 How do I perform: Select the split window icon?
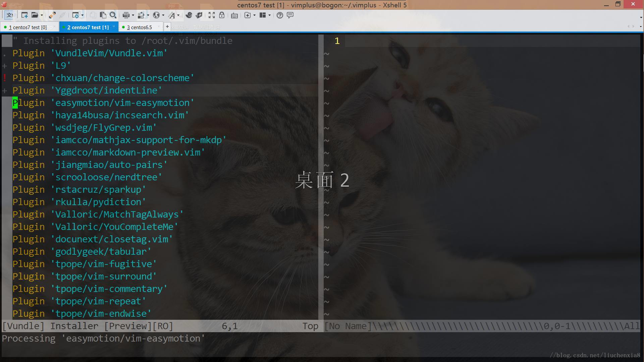click(x=263, y=15)
